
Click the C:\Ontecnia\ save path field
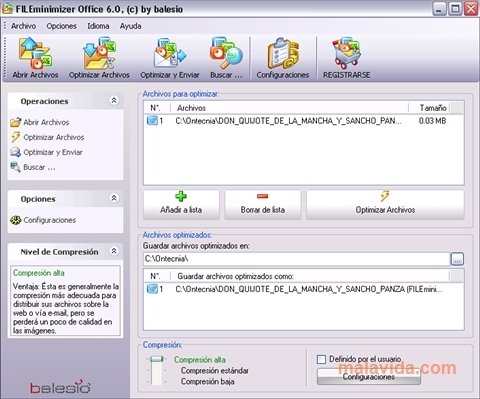point(296,259)
